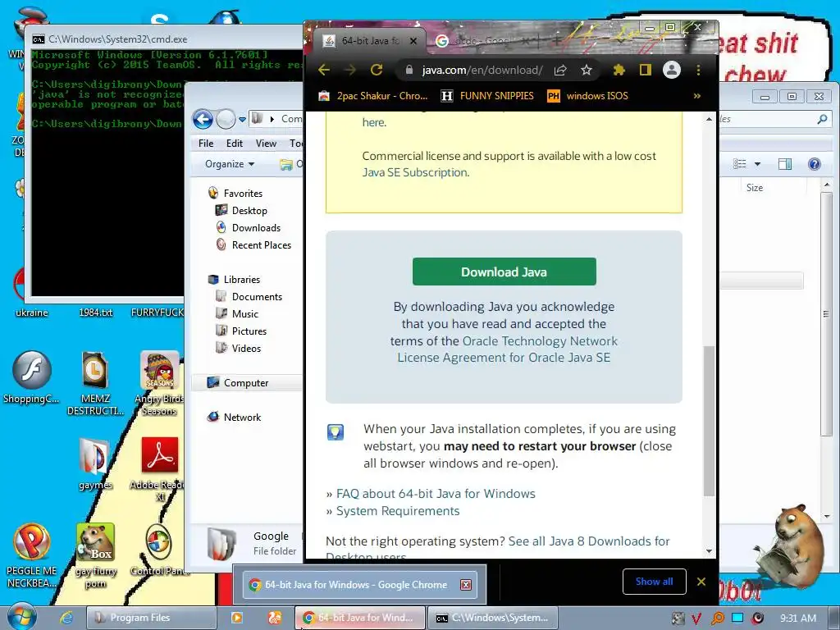Close the 64-bit Java tab

(x=413, y=41)
